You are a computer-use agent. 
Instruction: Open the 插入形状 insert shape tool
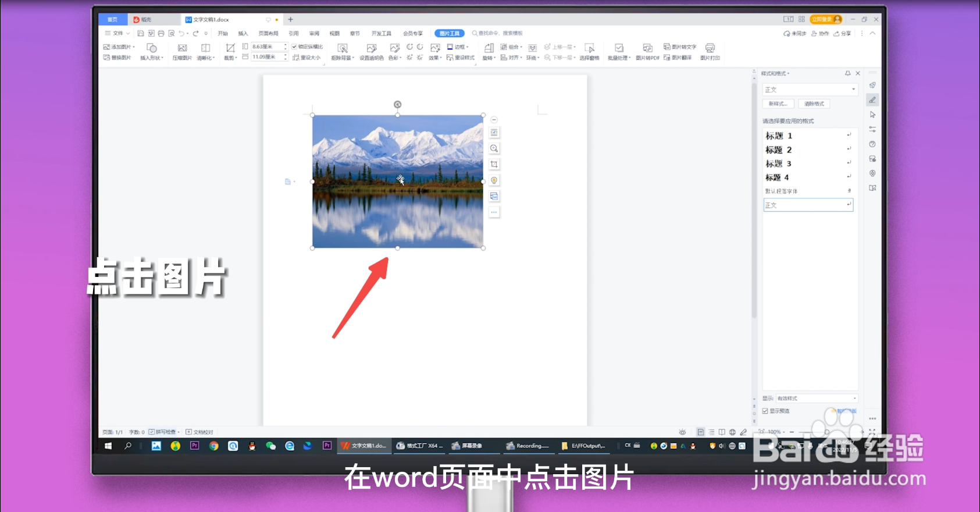point(152,51)
